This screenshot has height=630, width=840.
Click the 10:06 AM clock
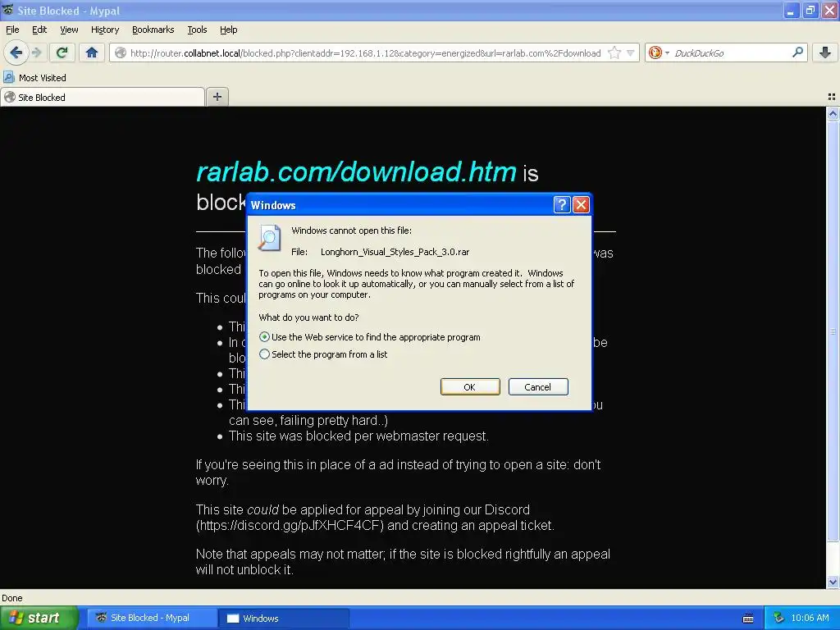[x=810, y=619]
